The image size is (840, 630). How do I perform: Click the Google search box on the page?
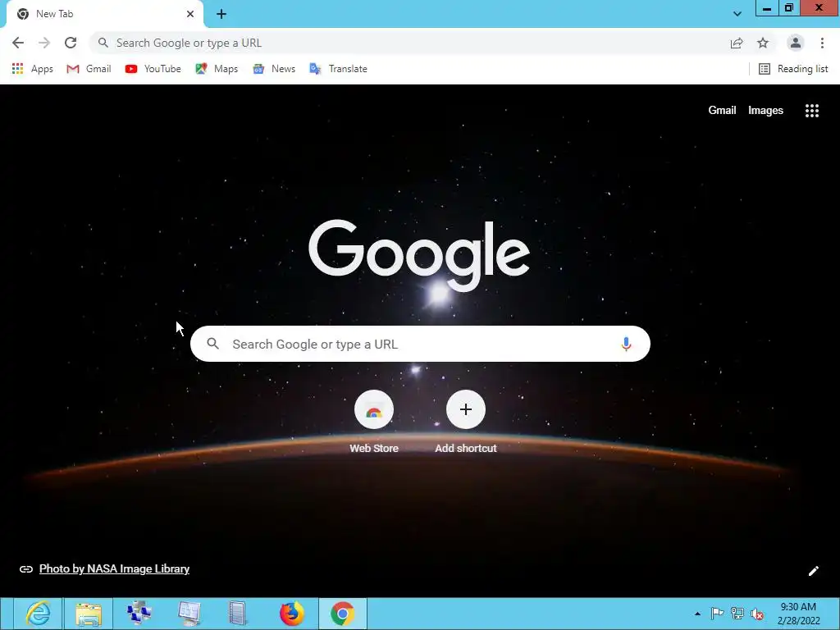click(420, 344)
